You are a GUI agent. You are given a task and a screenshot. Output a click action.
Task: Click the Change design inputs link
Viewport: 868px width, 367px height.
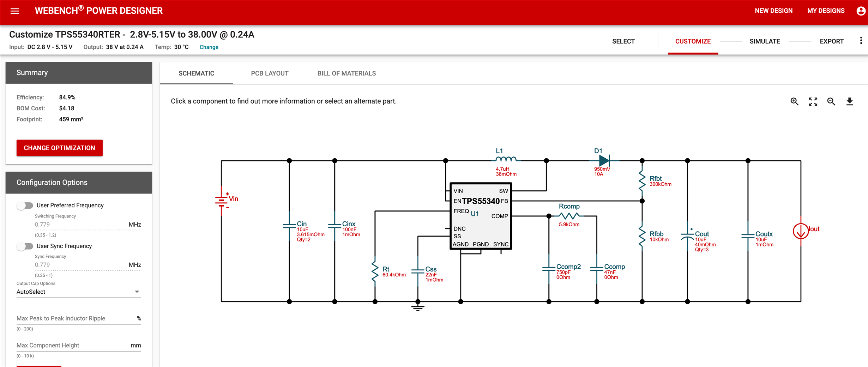(209, 47)
